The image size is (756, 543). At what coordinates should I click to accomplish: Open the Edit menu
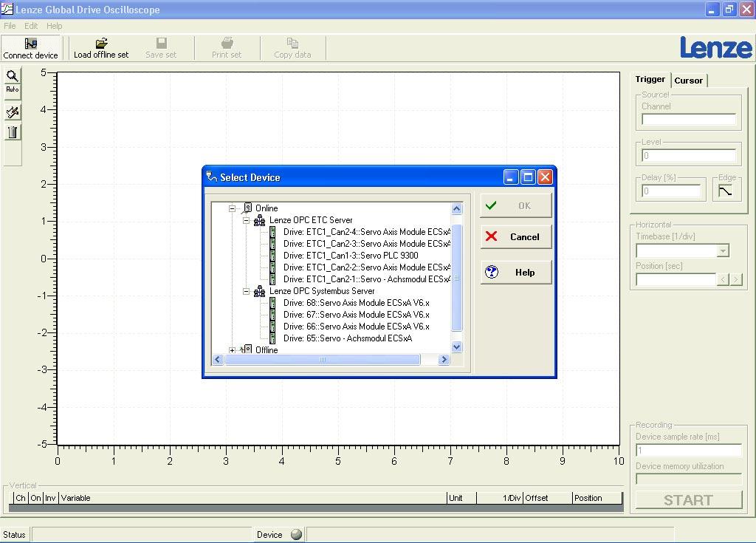[x=31, y=26]
